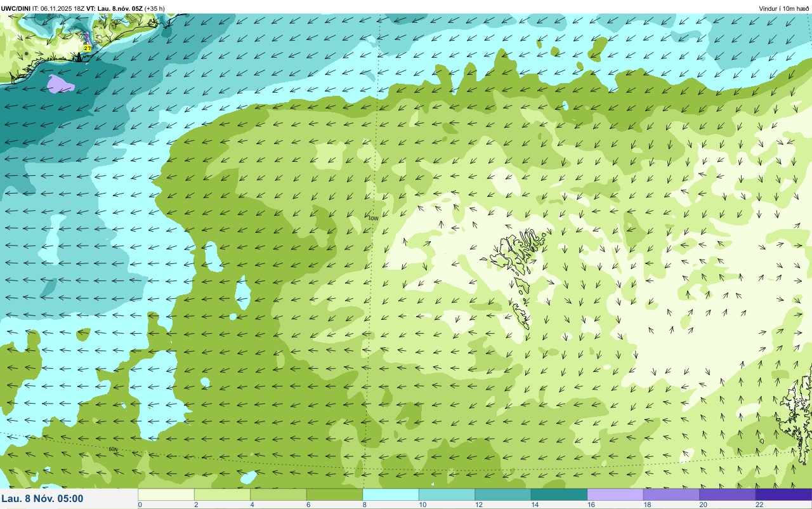Click legend value '16' under the scale
The width and height of the screenshot is (812, 509).
point(590,505)
